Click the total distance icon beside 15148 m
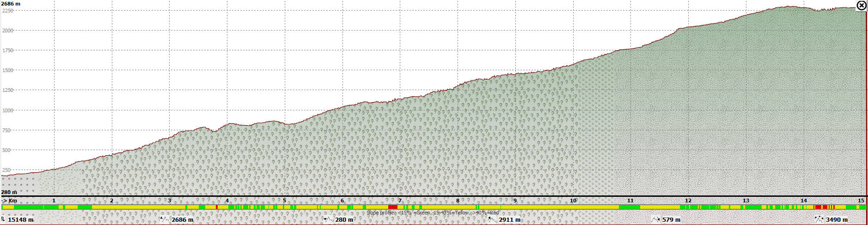 point(3,219)
